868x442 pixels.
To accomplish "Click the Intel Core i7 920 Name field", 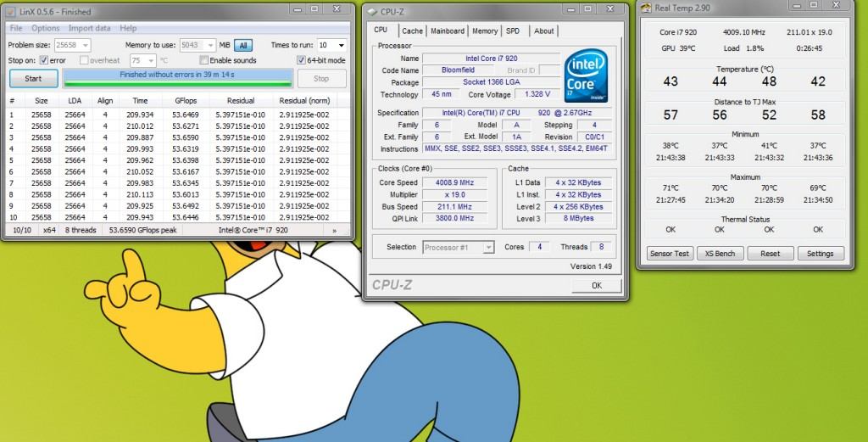I will (x=491, y=59).
